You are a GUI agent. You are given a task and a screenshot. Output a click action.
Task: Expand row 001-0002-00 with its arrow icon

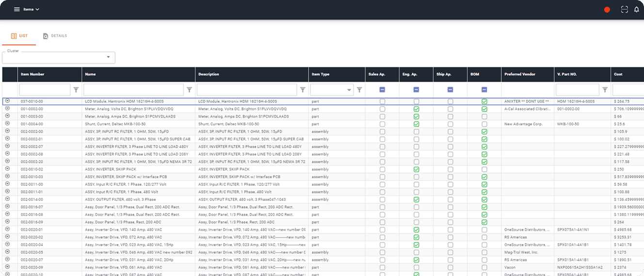(7, 108)
